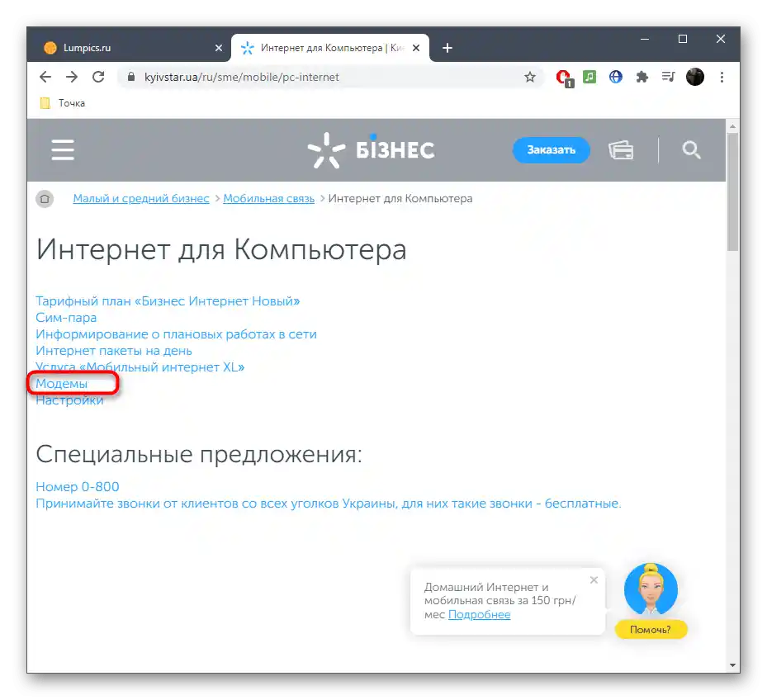
Task: Open the red ad-blocker extension icon
Action: 564,78
